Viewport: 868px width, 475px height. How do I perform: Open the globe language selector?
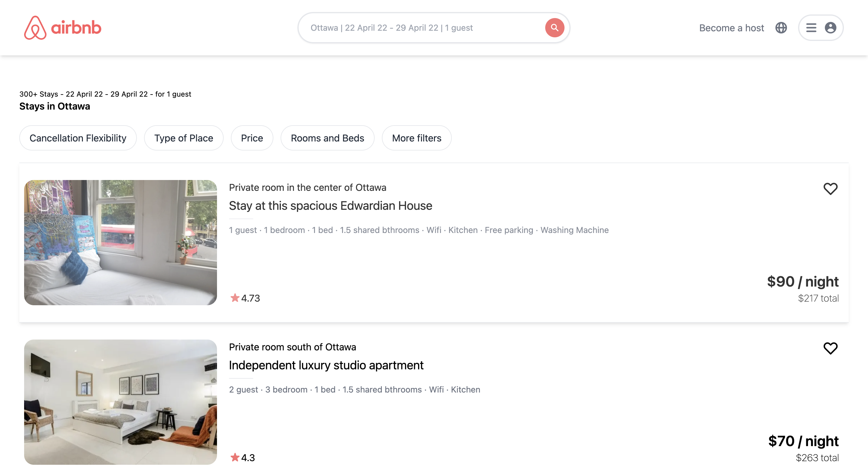[781, 28]
